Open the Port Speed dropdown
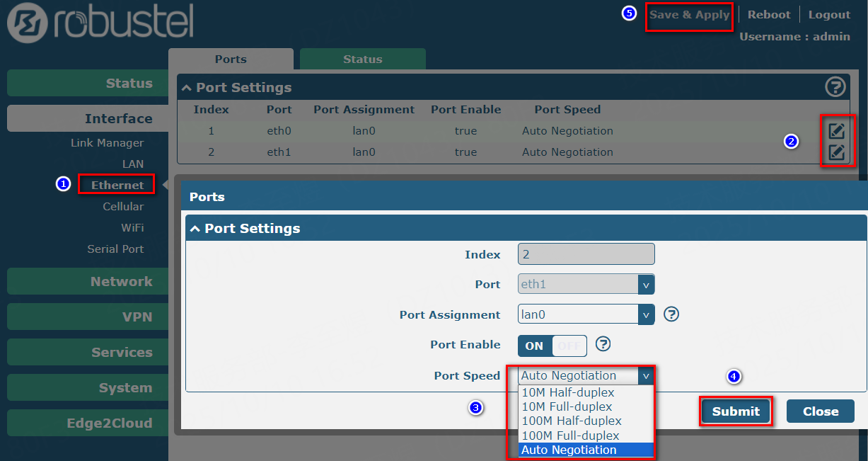The image size is (868, 461). click(586, 376)
